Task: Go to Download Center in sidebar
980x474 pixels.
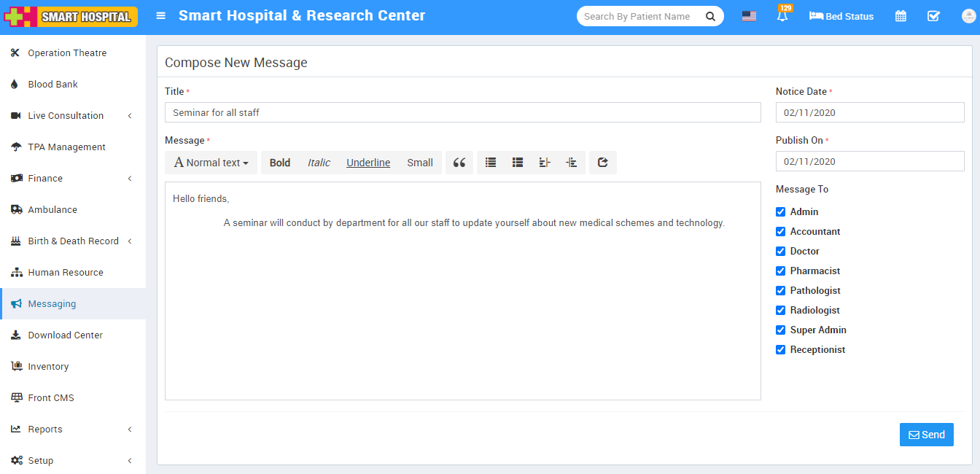Action: coord(65,335)
